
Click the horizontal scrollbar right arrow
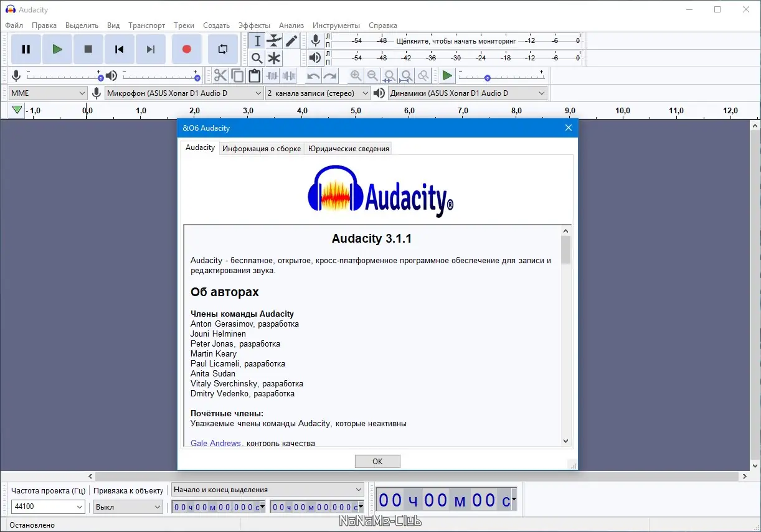745,476
